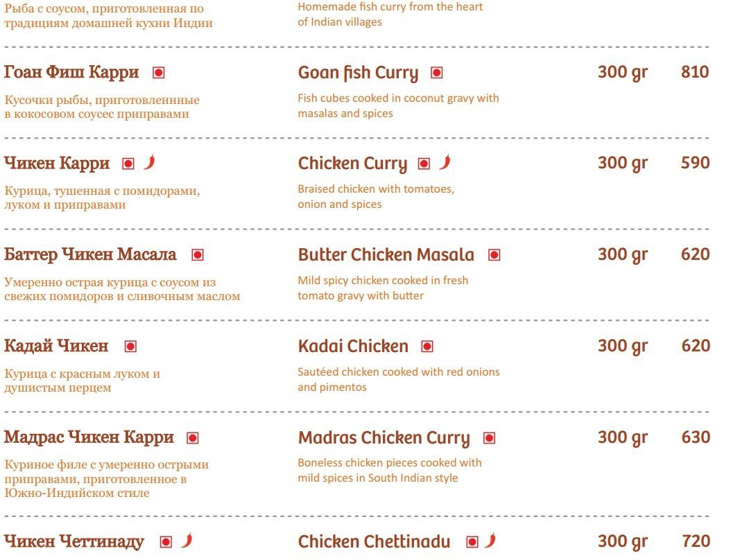This screenshot has width=749, height=560.
Task: Click the Kadai Chicken English description text
Action: [x=399, y=379]
